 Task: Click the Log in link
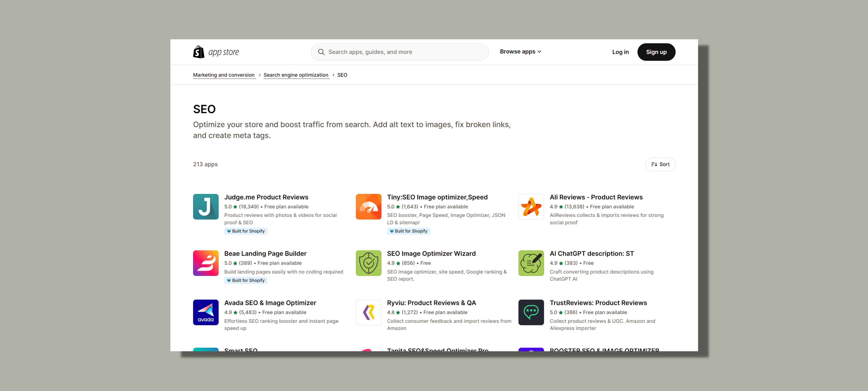[620, 52]
